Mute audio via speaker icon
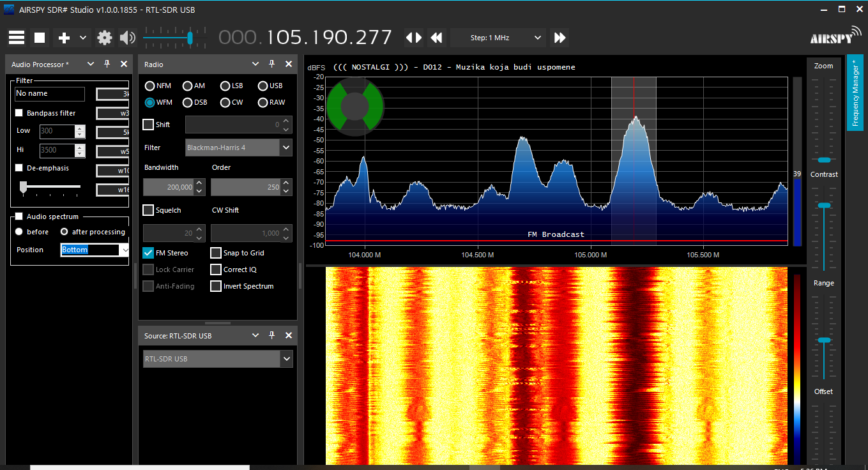 tap(128, 38)
